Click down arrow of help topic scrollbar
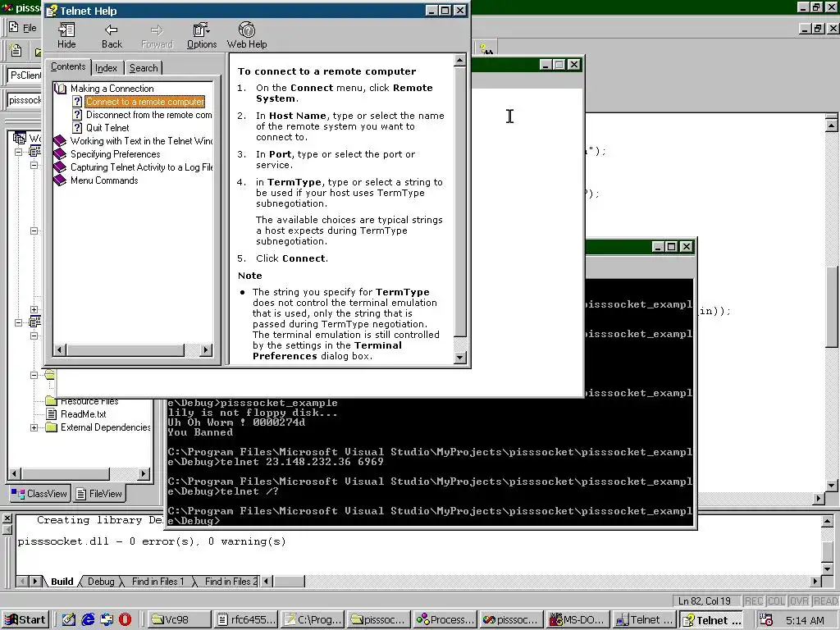840x630 pixels. coord(459,358)
